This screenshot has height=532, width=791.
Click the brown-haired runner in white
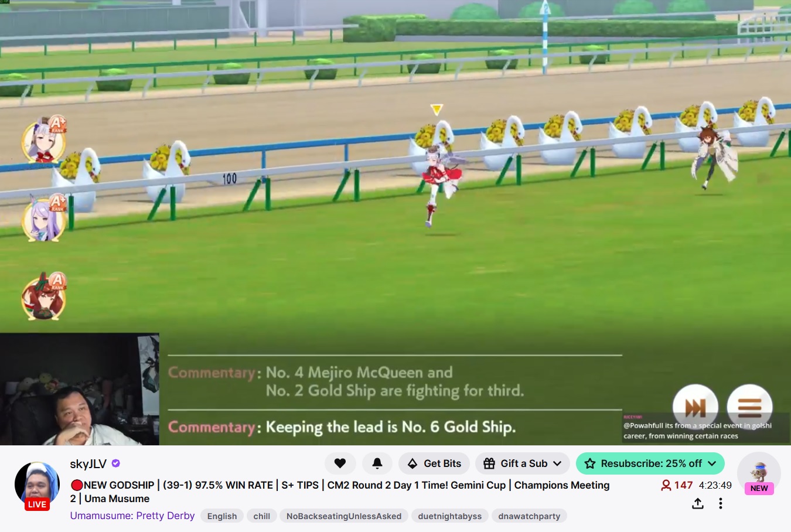pos(713,158)
